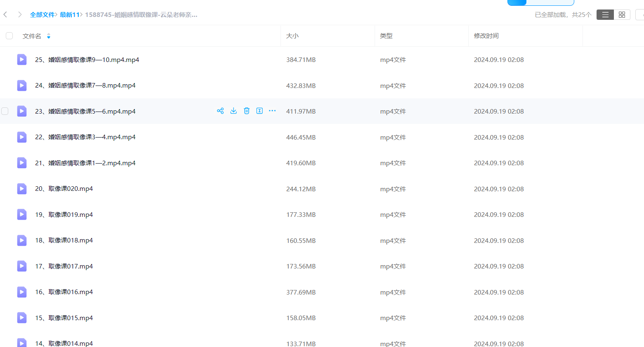Switch to list view
Screen dimensions: 644x347
605,15
